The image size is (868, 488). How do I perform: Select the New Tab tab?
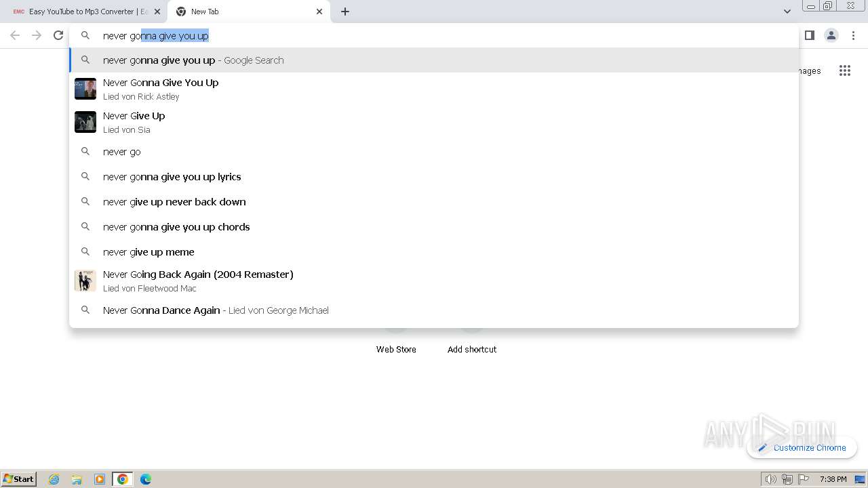tap(249, 12)
